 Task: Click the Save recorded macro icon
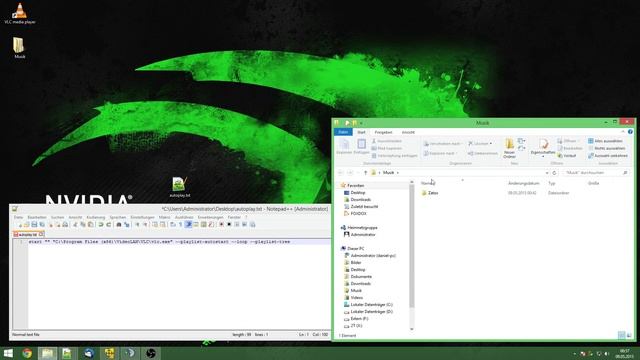(253, 224)
